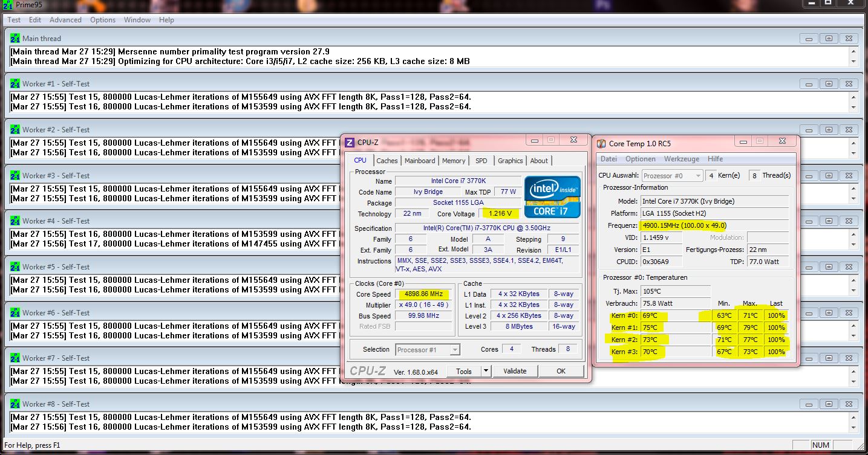
Task: Switch to the About tab in CPU-Z
Action: pyautogui.click(x=539, y=161)
